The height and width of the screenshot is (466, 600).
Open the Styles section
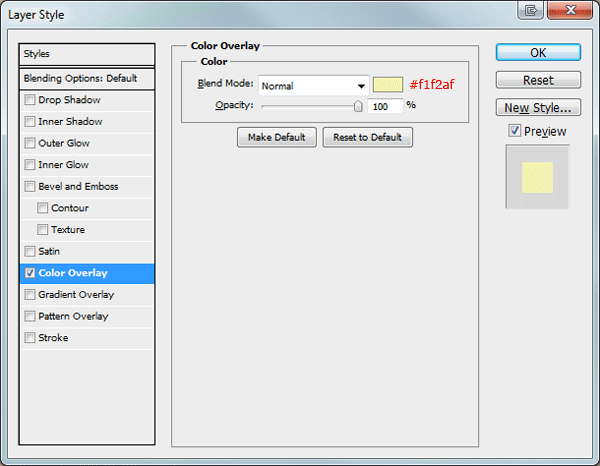click(87, 54)
